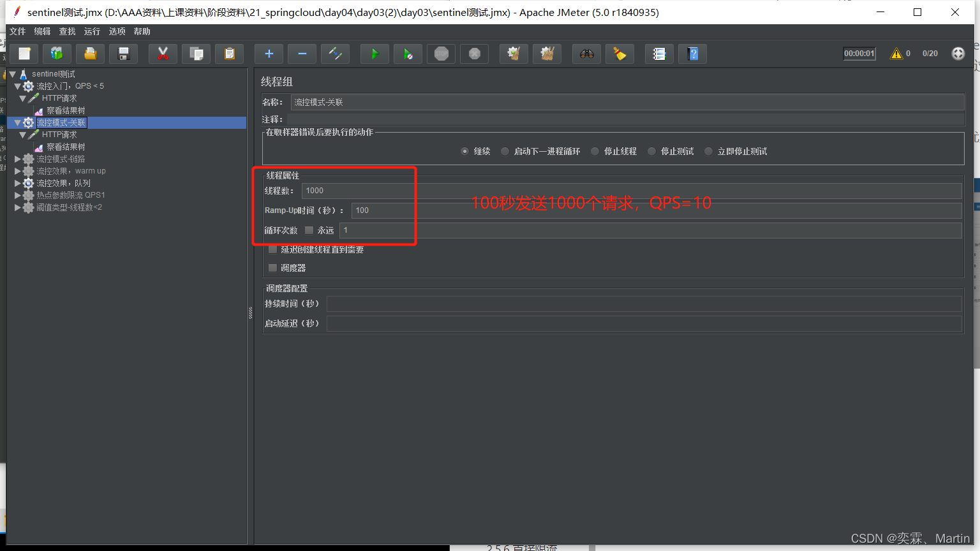Click the Add plus toolbar icon
The width and height of the screenshot is (980, 551).
pos(269,54)
